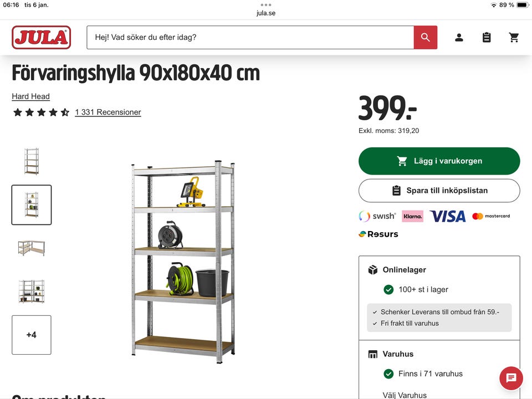The image size is (532, 399).
Task: Open the 1 331 Recensioner link
Action: (108, 112)
